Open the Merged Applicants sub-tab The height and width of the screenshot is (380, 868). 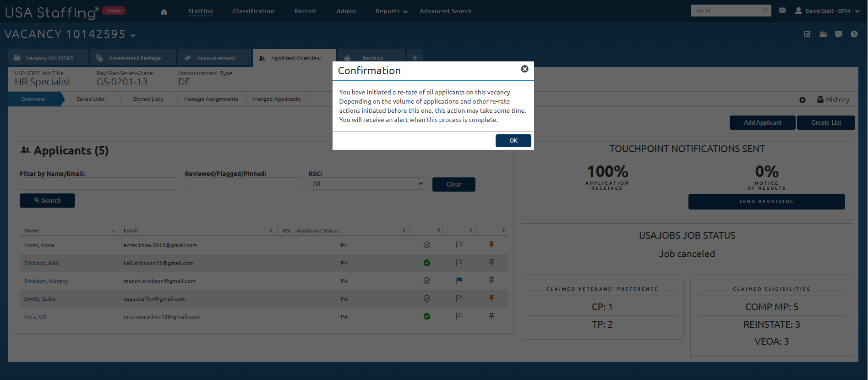tap(277, 99)
